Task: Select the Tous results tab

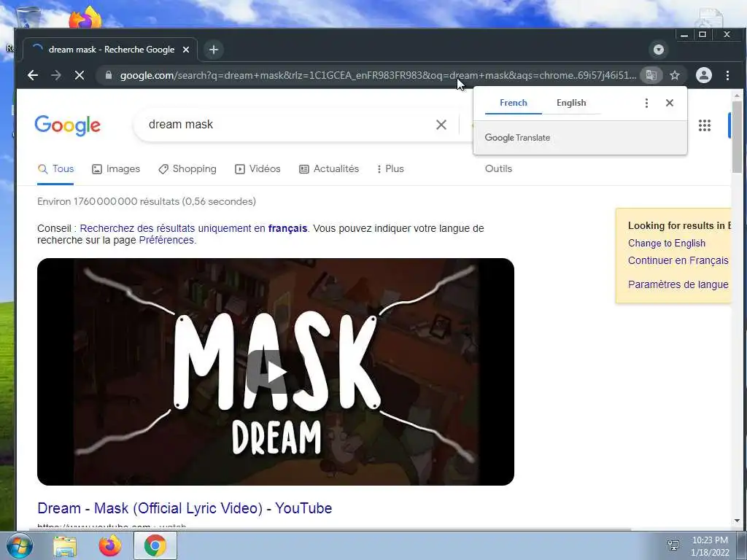Action: tap(55, 169)
